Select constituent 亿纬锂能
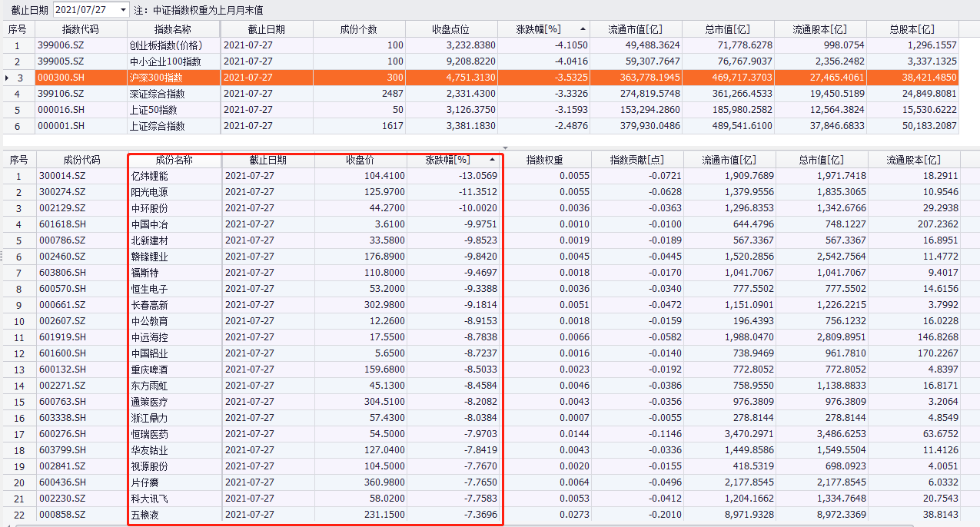This screenshot has width=980, height=527. 149,176
